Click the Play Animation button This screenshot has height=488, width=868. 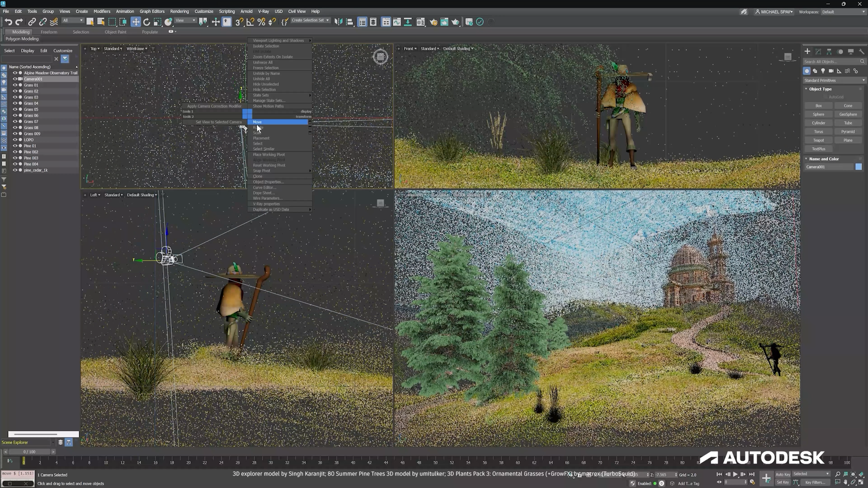pyautogui.click(x=735, y=474)
